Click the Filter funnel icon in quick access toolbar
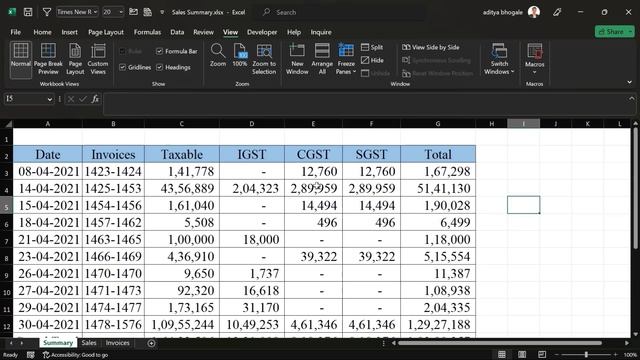The height and width of the screenshot is (360, 640). point(47,12)
